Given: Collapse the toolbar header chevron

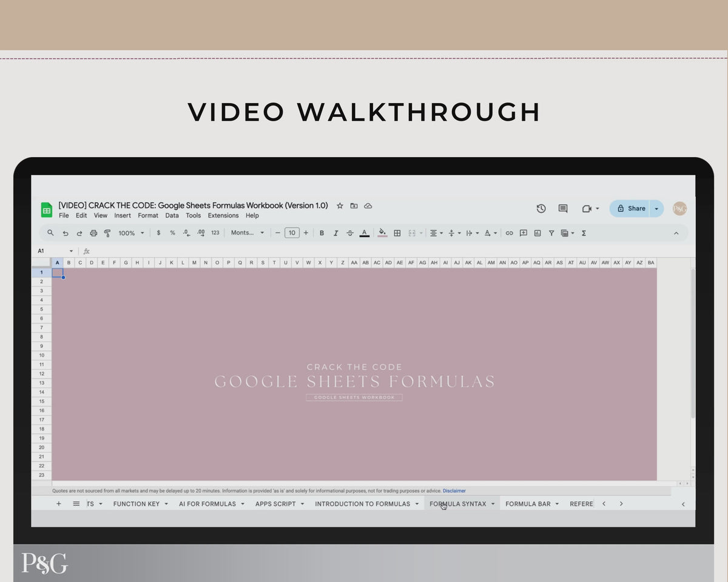Looking at the screenshot, I should coord(676,233).
